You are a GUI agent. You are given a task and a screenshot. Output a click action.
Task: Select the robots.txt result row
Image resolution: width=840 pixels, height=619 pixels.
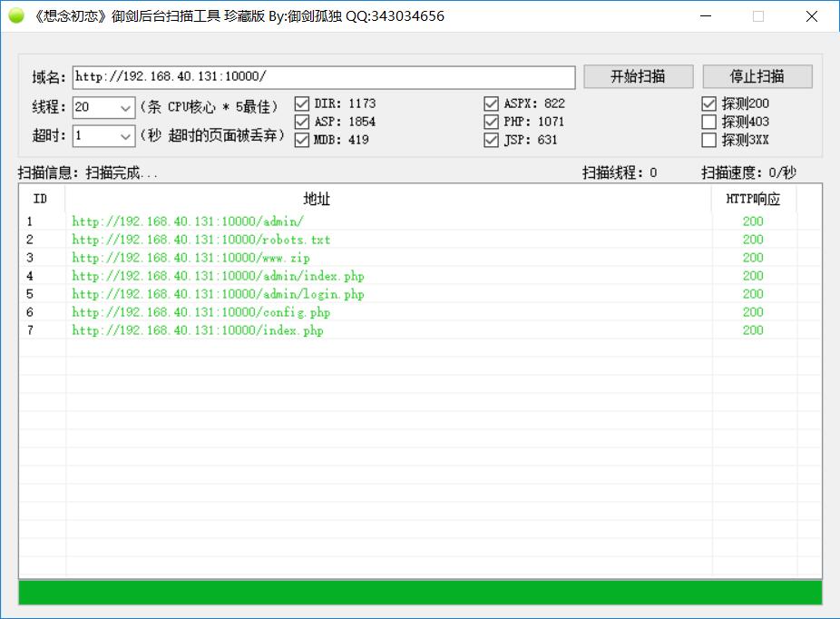(419, 240)
